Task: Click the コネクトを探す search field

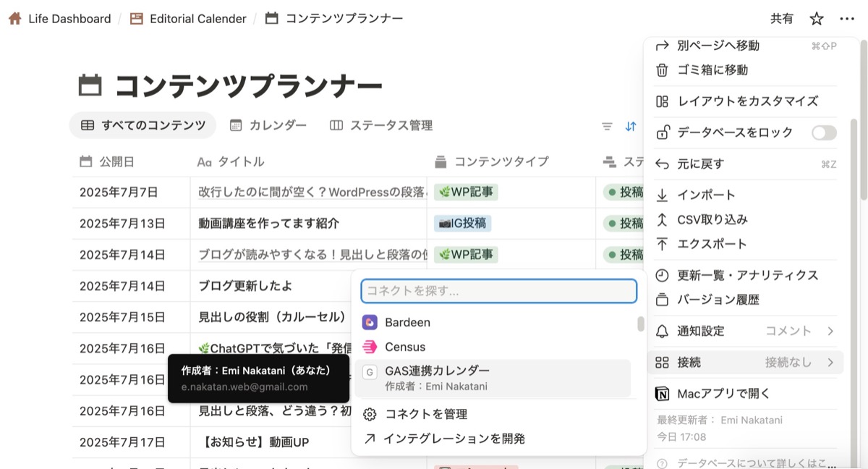Action: point(498,291)
